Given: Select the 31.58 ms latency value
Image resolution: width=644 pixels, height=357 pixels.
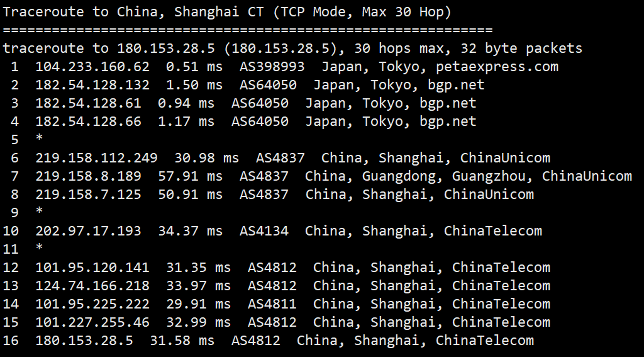Looking at the screenshot, I should point(182,340).
